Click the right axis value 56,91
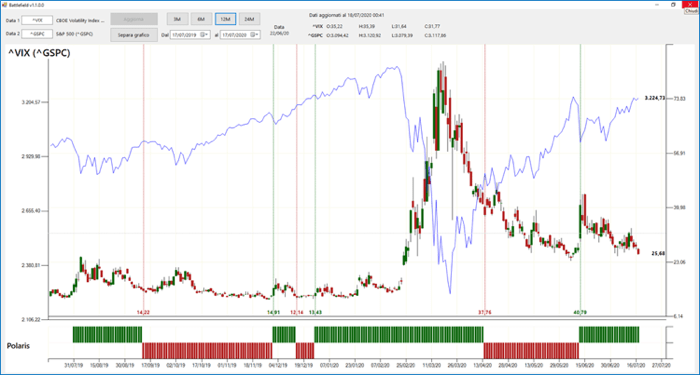700x375 pixels. click(x=679, y=153)
